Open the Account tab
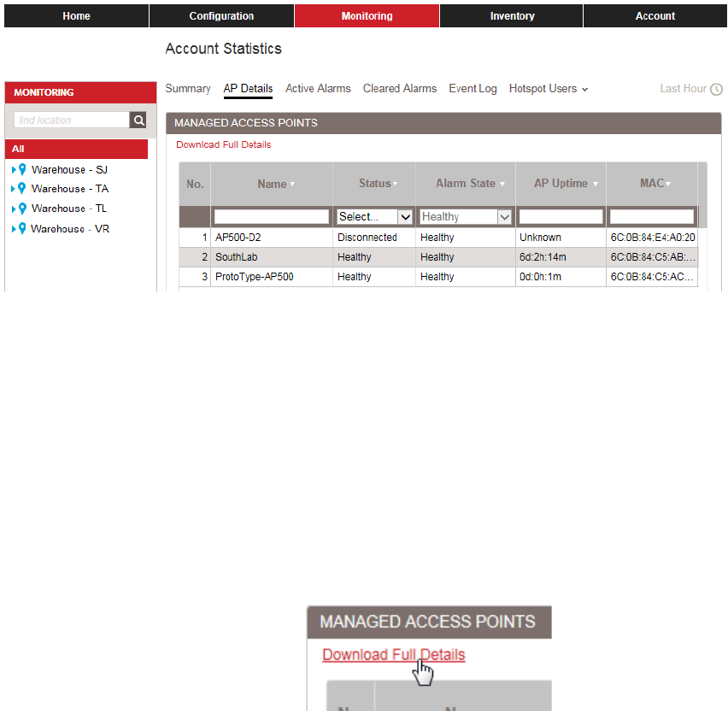 655,15
